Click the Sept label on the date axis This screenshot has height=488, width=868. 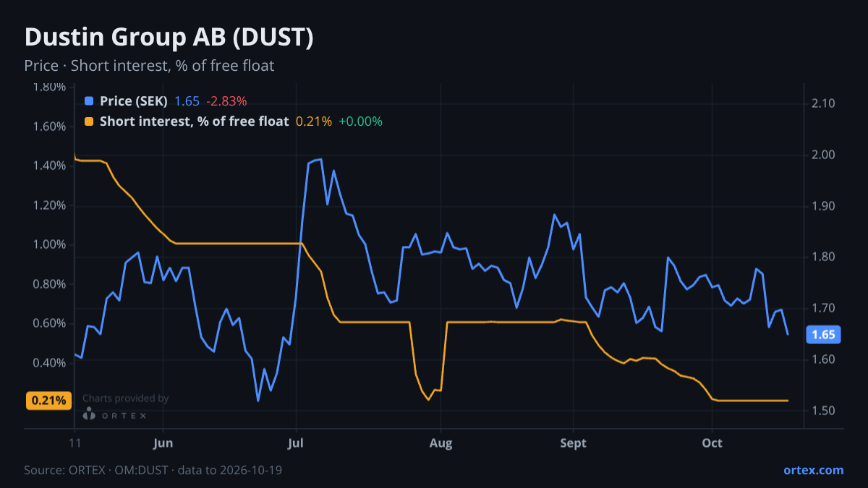tap(574, 443)
